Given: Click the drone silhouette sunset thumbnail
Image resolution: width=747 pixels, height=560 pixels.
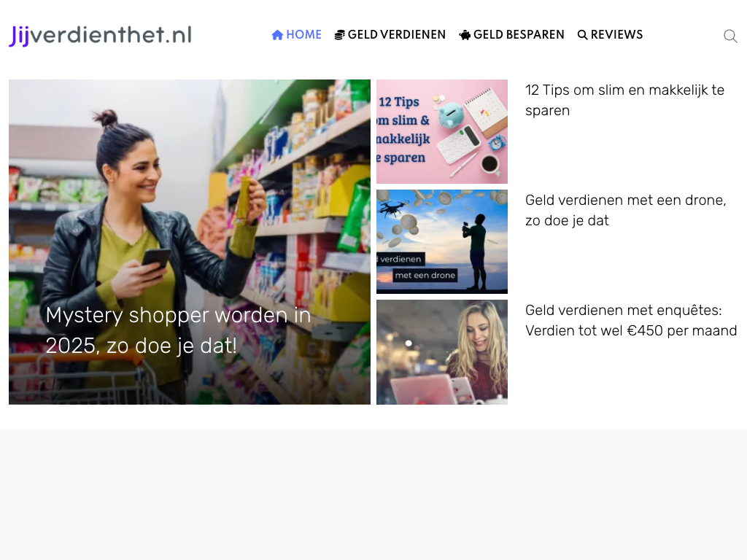Looking at the screenshot, I should (442, 241).
